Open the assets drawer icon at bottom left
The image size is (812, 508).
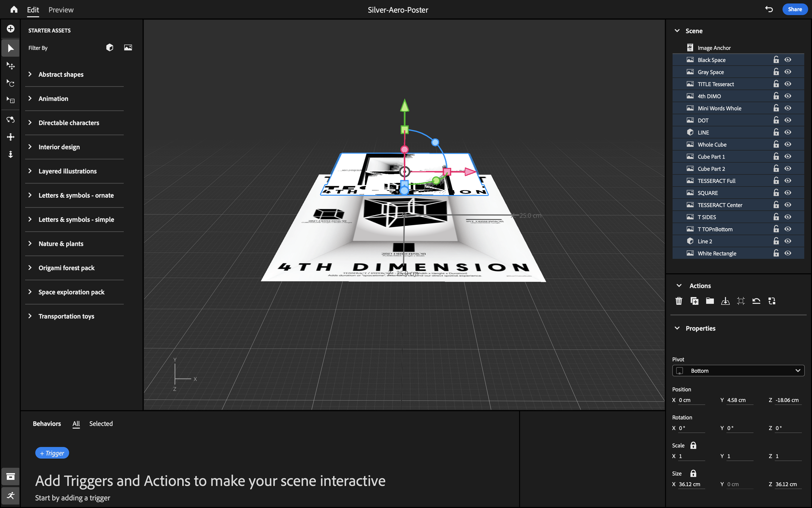(10, 476)
